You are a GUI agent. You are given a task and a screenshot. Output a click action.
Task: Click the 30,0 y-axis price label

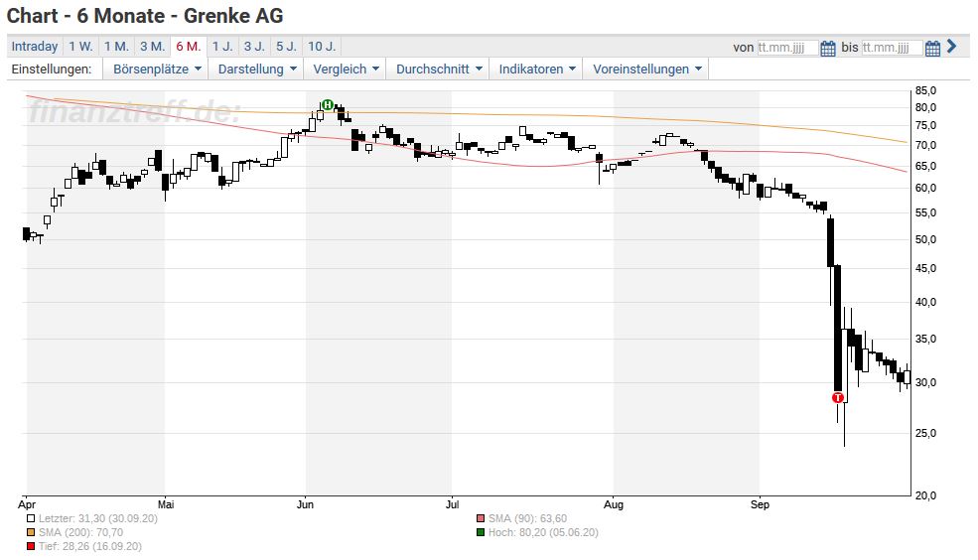click(x=925, y=383)
